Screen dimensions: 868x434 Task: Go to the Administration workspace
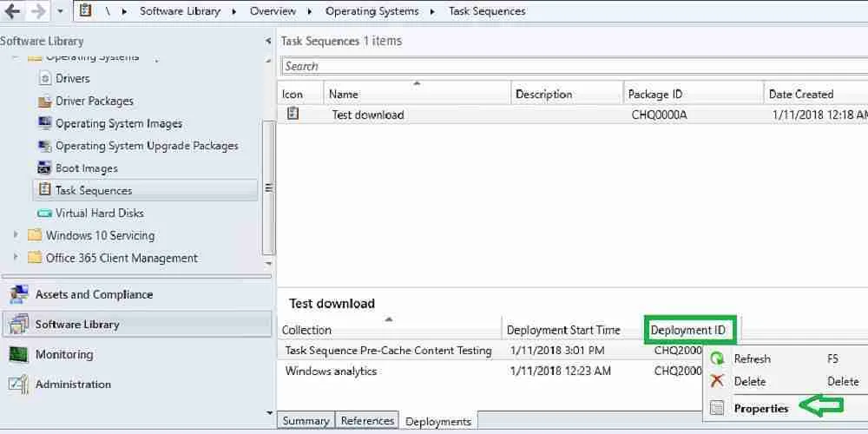pyautogui.click(x=73, y=384)
